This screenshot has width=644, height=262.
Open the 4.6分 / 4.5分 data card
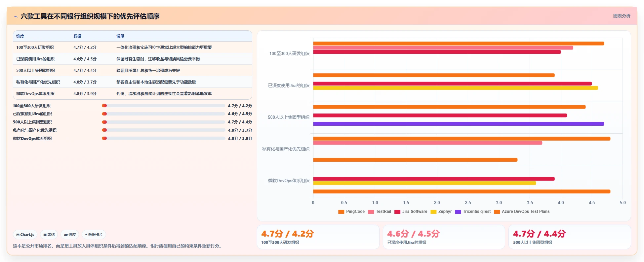click(x=444, y=237)
